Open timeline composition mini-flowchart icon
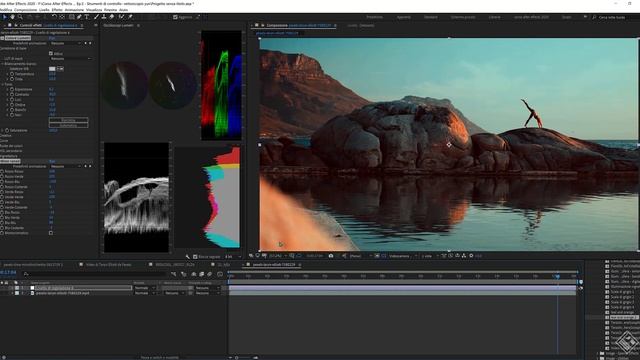Image resolution: width=640 pixels, height=360 pixels. 173,274
